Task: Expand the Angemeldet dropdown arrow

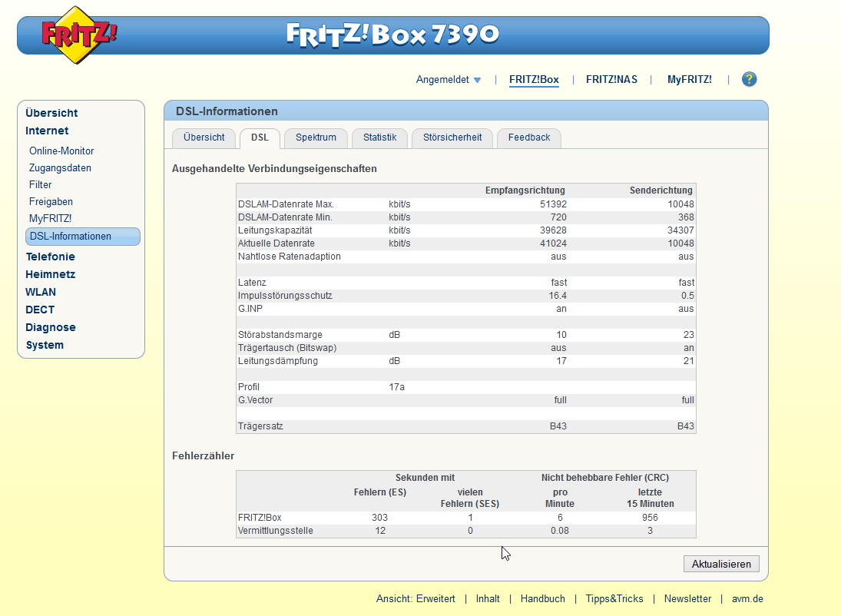Action: click(478, 80)
